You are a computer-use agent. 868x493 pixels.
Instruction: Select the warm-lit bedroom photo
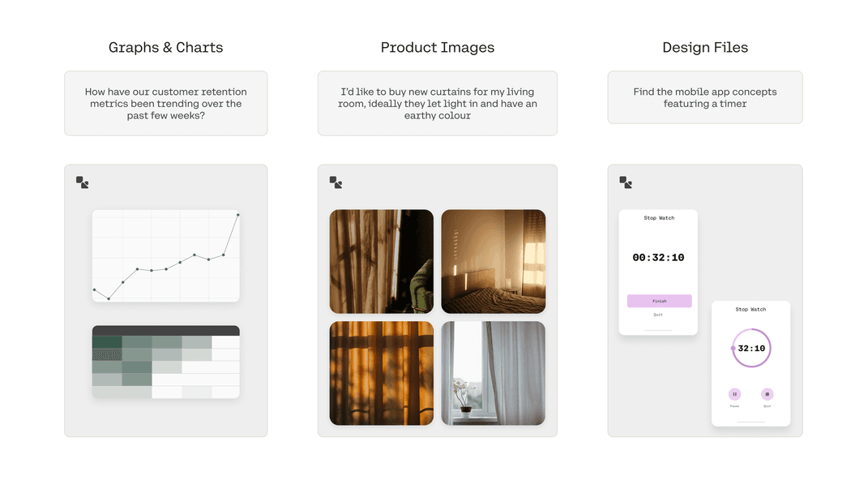[x=494, y=261]
